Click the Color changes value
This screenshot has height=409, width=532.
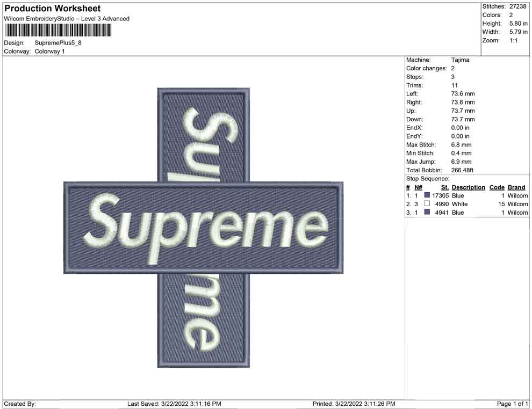point(452,68)
